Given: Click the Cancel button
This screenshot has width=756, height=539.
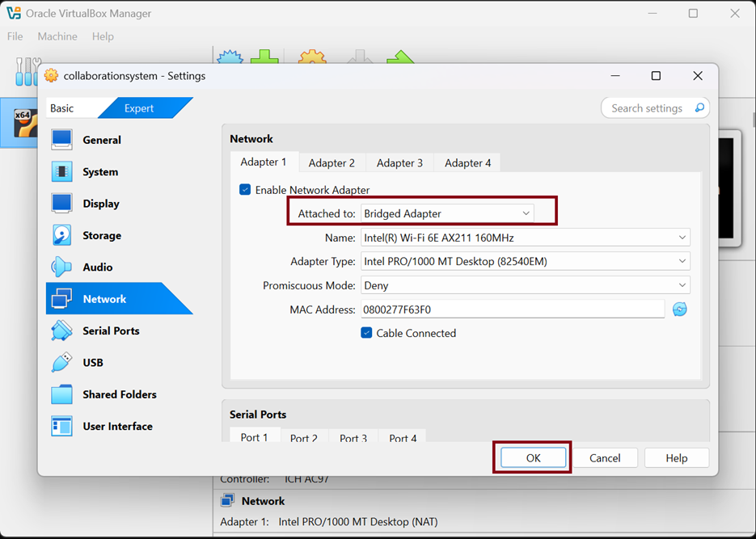Looking at the screenshot, I should [x=605, y=457].
